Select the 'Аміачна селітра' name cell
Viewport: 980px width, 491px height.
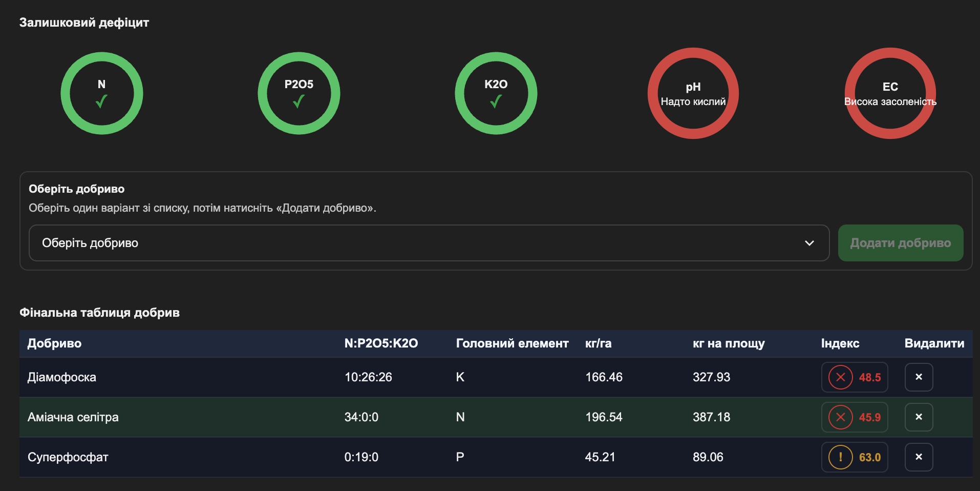[x=73, y=417]
